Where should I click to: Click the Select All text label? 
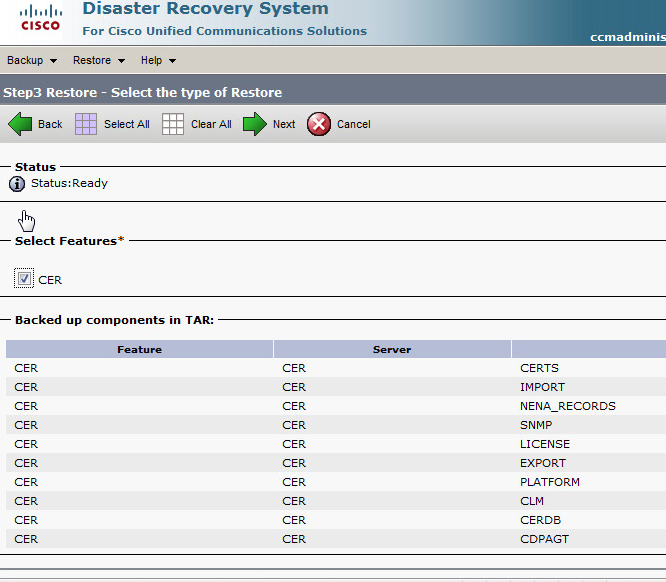127,124
